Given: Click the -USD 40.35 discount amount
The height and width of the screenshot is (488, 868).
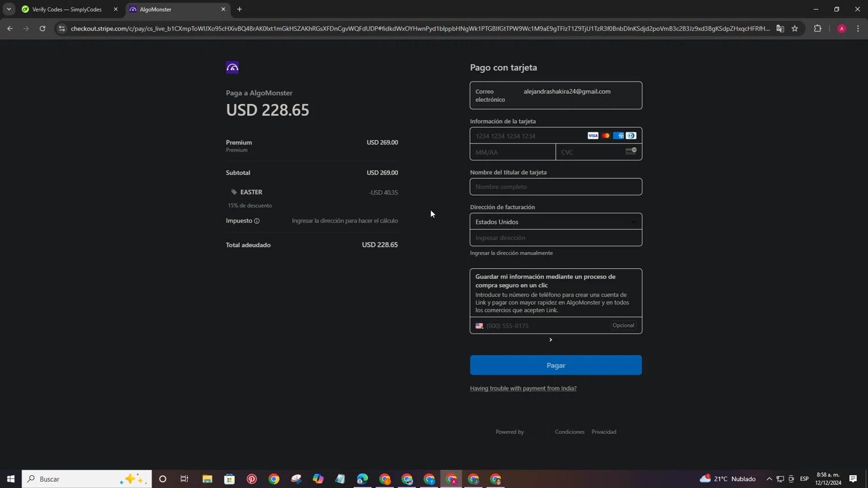Looking at the screenshot, I should 383,193.
